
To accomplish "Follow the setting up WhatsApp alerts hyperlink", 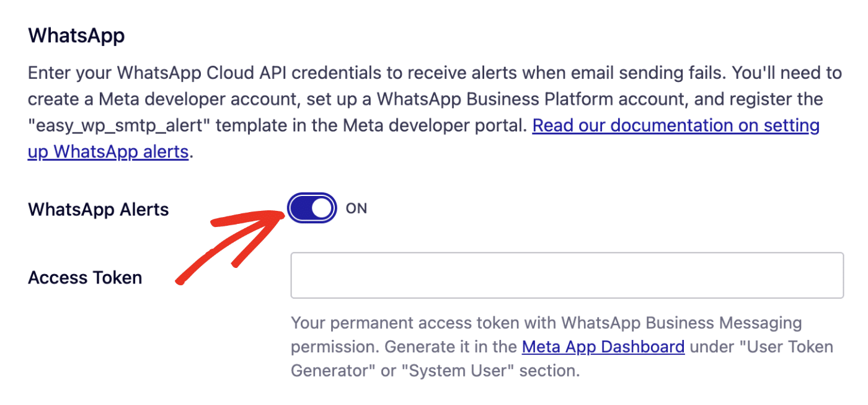I will [107, 151].
